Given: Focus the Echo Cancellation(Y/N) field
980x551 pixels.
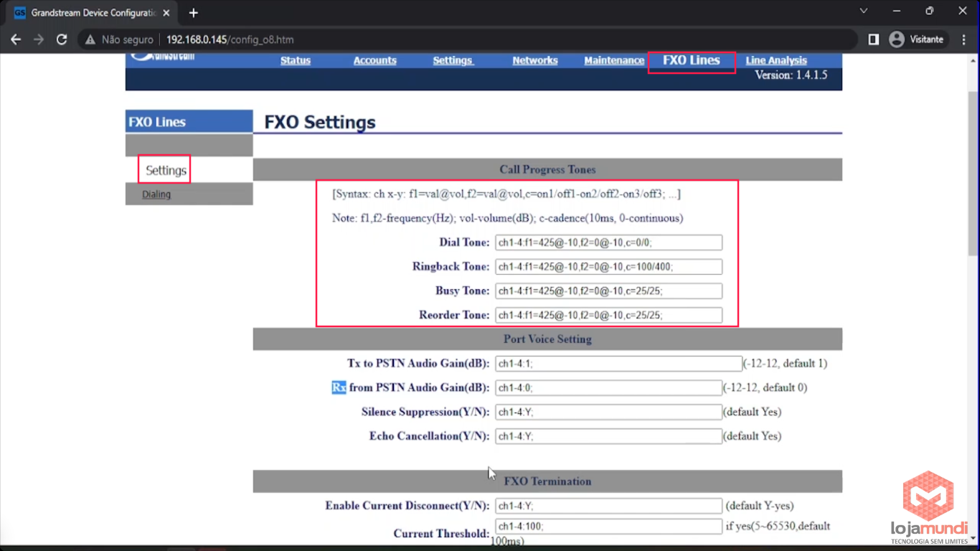Looking at the screenshot, I should pyautogui.click(x=608, y=436).
